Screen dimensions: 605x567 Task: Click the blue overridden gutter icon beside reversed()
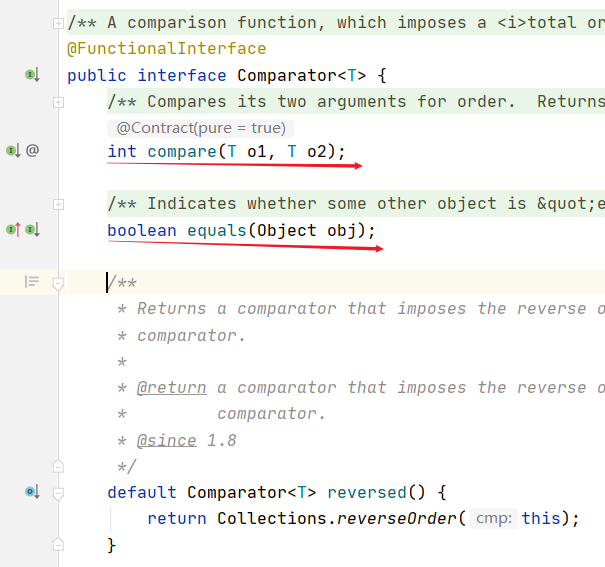point(32,492)
